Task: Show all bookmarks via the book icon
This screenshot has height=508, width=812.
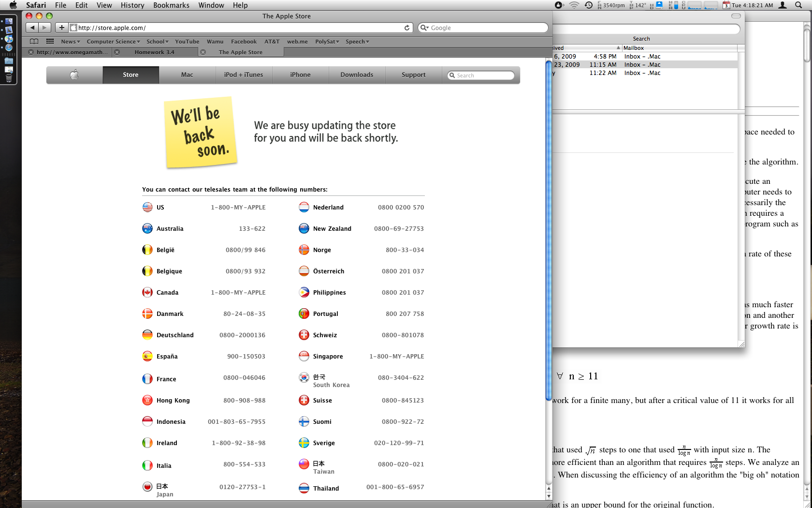Action: [x=34, y=42]
